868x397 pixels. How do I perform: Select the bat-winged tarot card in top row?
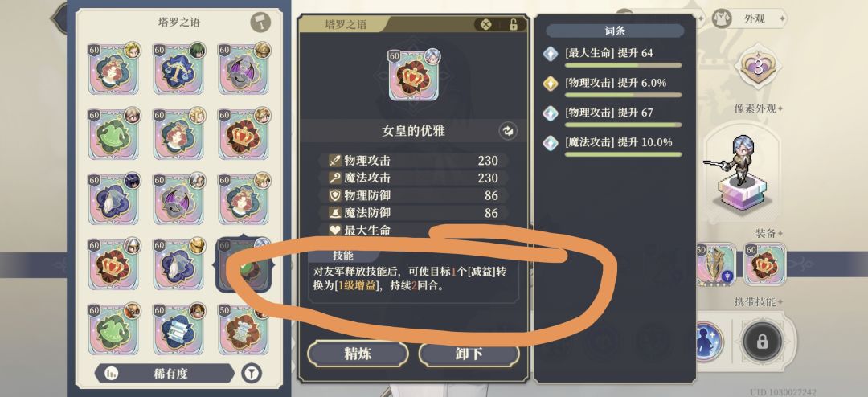click(x=244, y=69)
